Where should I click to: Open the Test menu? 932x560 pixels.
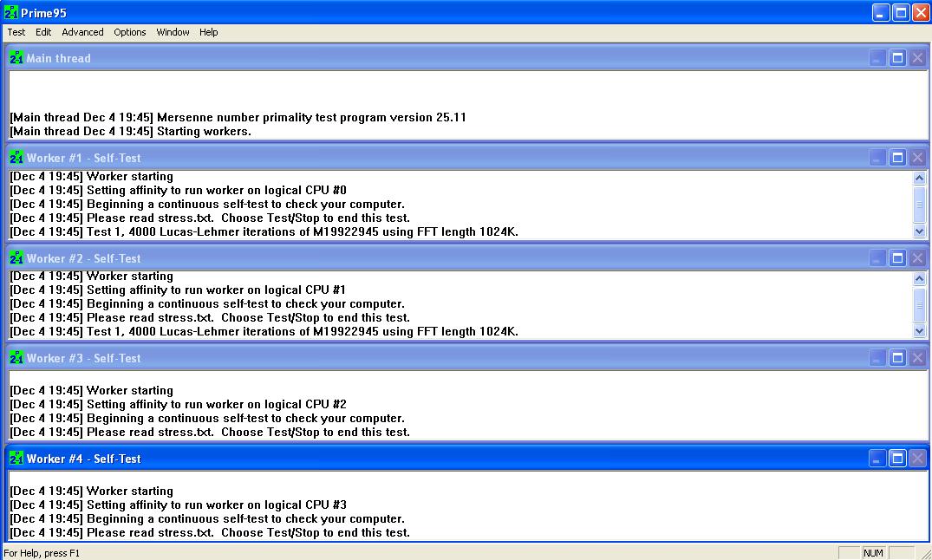coord(16,32)
